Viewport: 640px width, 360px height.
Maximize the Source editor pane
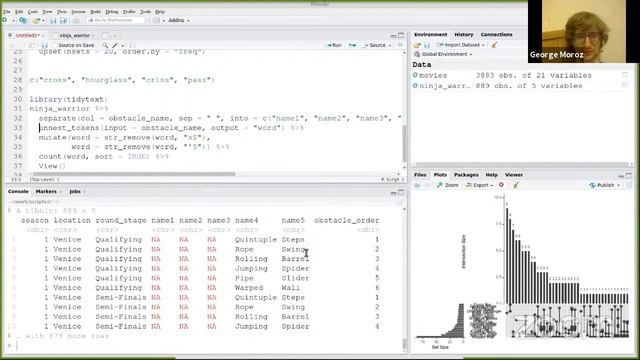(401, 36)
